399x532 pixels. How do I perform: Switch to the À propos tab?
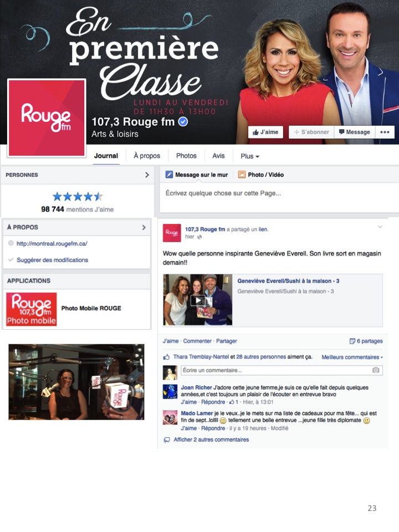tap(147, 156)
